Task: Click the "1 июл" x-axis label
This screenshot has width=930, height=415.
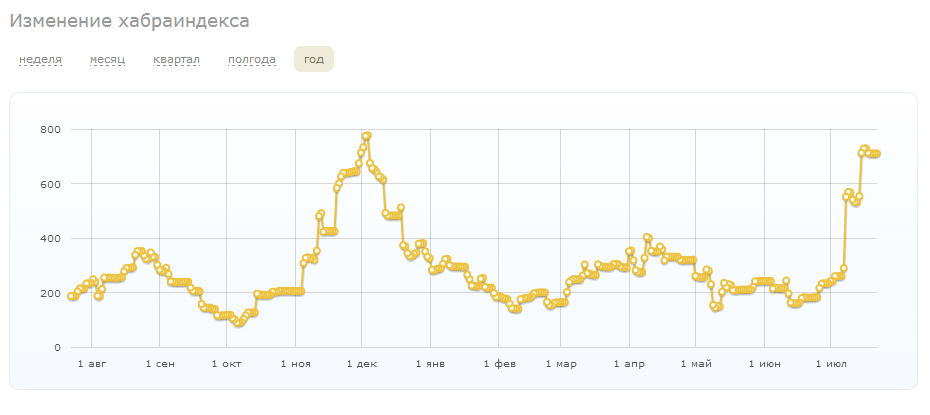Action: (x=831, y=364)
